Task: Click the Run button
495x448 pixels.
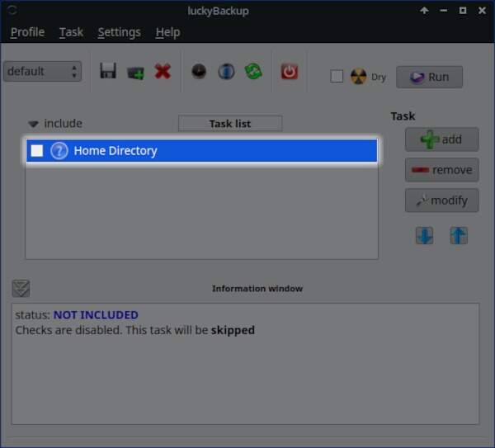Action: tap(429, 77)
